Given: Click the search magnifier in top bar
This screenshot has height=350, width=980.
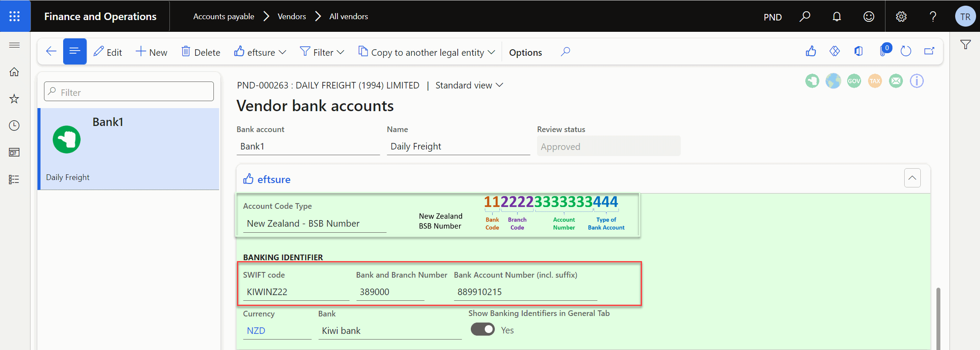Looking at the screenshot, I should pyautogui.click(x=804, y=17).
